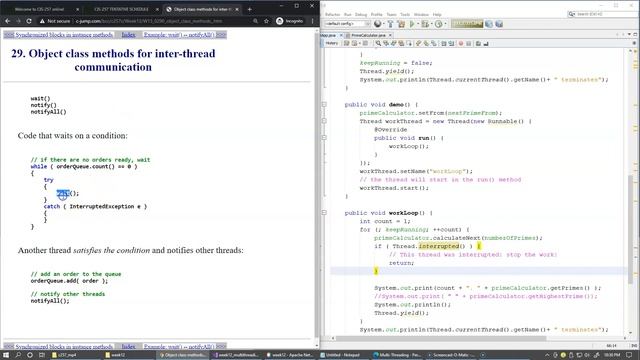Maximize the NetBeans editor window icon

635,35
